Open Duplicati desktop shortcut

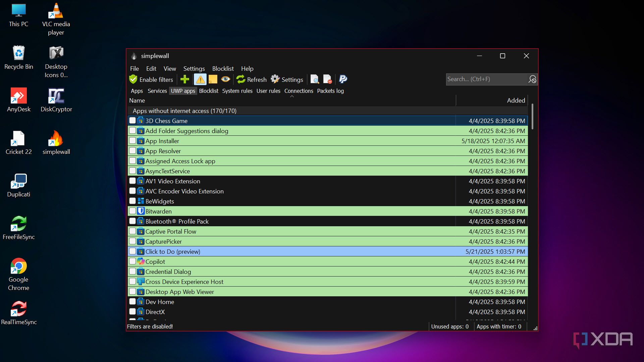pyautogui.click(x=19, y=185)
